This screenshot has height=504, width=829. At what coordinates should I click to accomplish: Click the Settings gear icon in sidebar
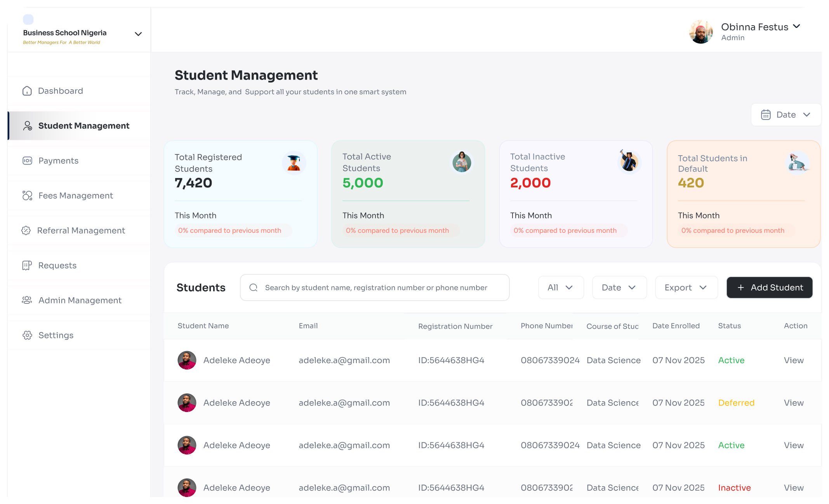pyautogui.click(x=27, y=335)
